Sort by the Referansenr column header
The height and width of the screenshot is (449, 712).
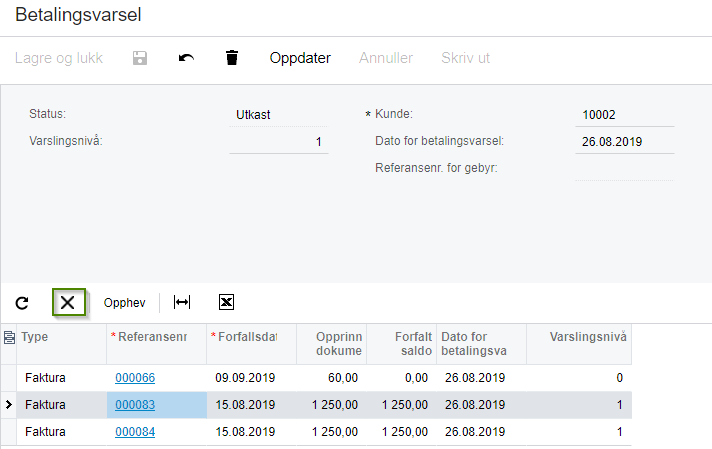[157, 344]
